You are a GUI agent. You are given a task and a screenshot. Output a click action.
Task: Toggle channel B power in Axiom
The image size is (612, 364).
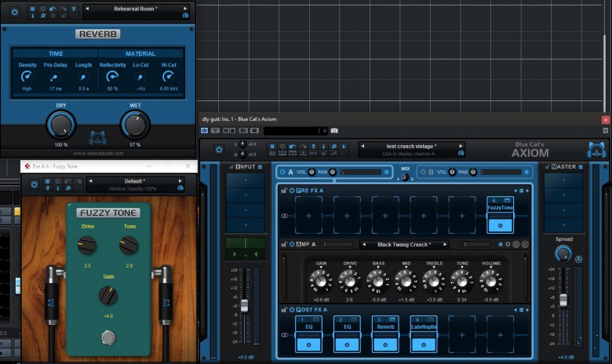(423, 172)
